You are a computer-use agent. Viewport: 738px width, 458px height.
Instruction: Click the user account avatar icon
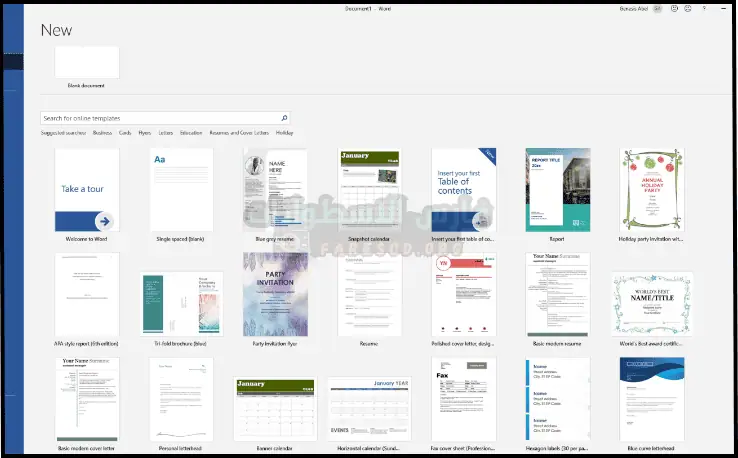(658, 9)
